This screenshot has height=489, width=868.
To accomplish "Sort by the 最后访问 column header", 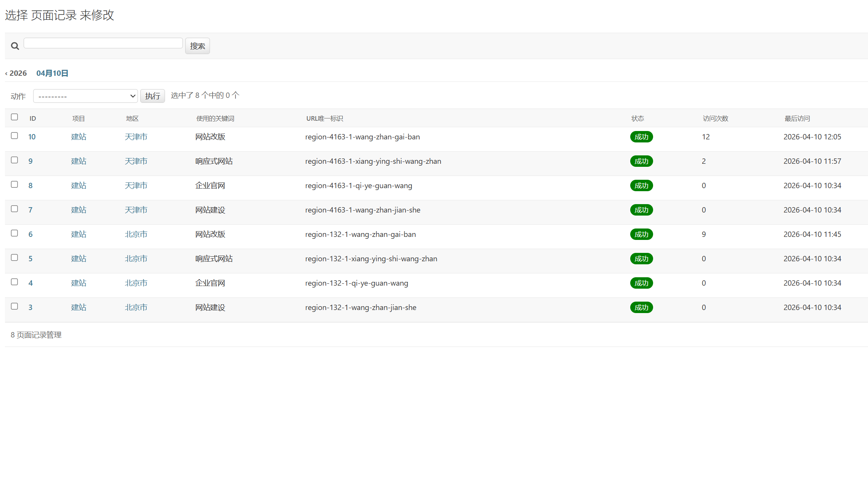I will pyautogui.click(x=797, y=119).
